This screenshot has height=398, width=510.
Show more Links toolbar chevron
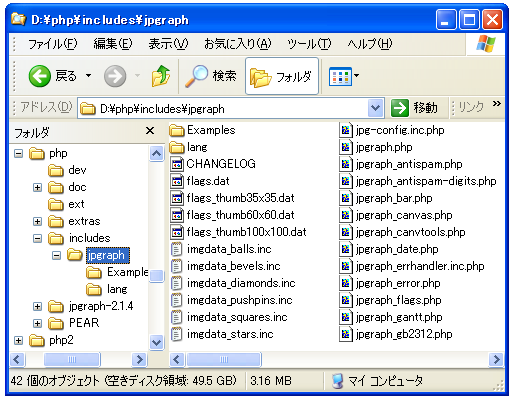497,103
